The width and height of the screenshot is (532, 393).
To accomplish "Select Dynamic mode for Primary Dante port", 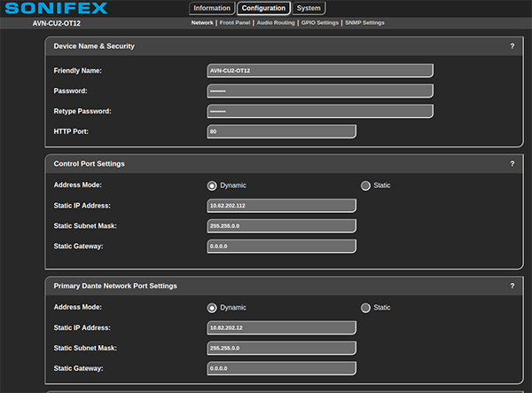I will (x=212, y=308).
